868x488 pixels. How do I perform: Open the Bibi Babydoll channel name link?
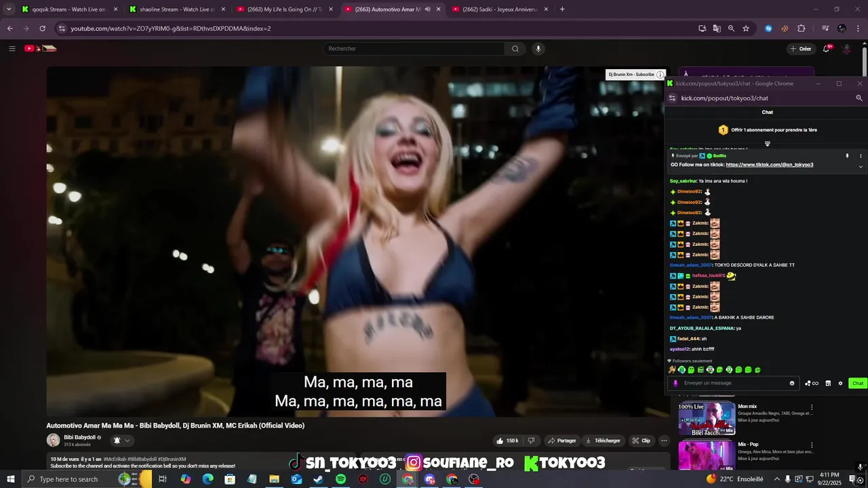pos(79,437)
